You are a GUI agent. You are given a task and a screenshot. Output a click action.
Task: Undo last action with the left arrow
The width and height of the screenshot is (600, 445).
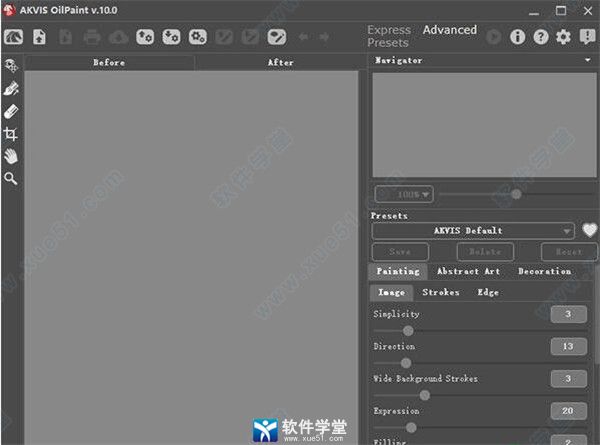304,37
